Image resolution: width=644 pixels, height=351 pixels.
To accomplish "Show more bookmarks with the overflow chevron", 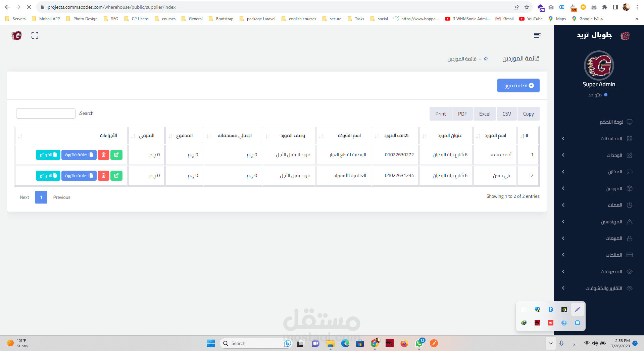I will [637, 19].
